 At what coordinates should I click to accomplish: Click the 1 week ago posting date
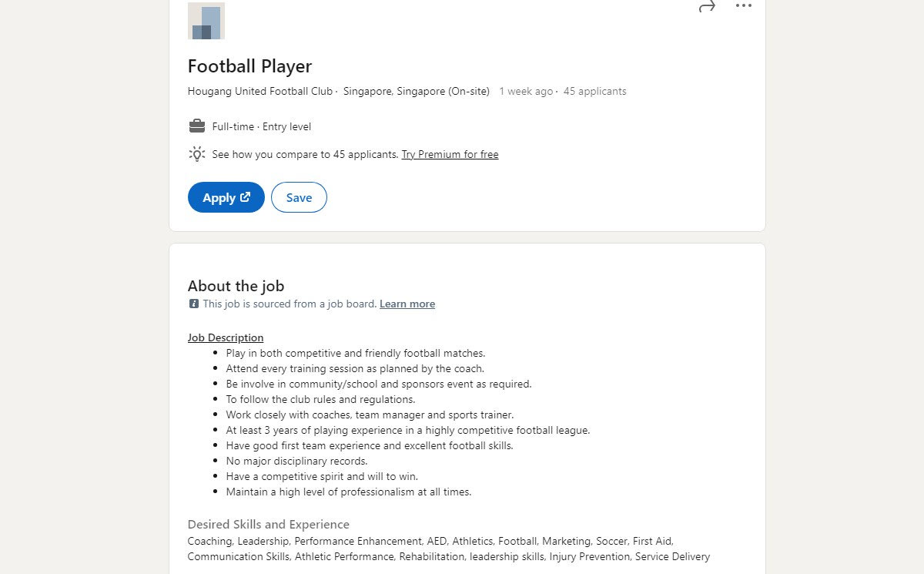pyautogui.click(x=526, y=91)
